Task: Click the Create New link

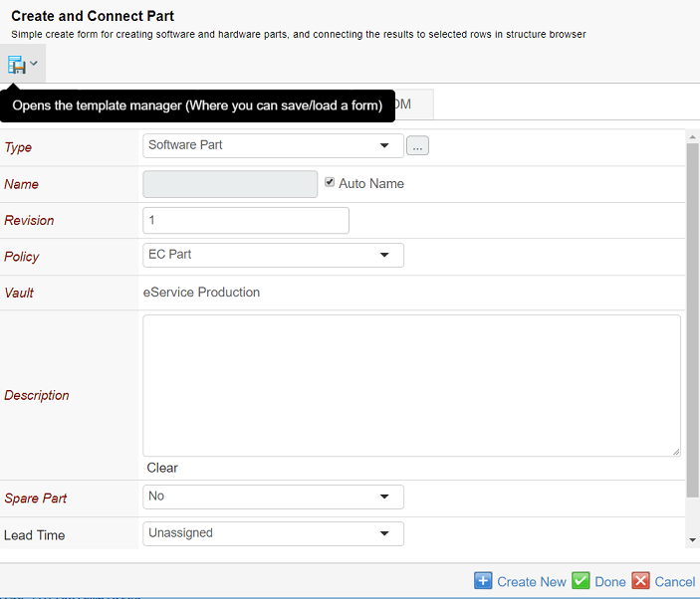Action: [531, 582]
